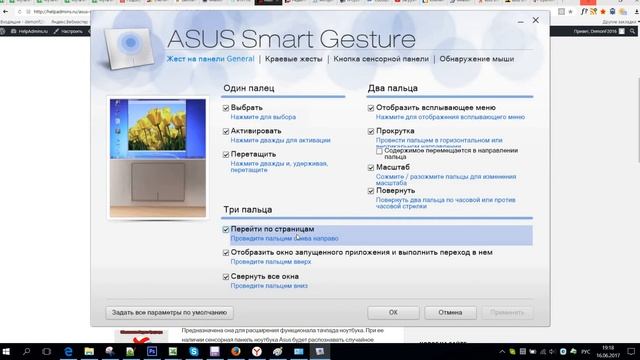Click hint Проведите пальцем вверх
Viewport: 640px width, 360px height.
(271, 262)
